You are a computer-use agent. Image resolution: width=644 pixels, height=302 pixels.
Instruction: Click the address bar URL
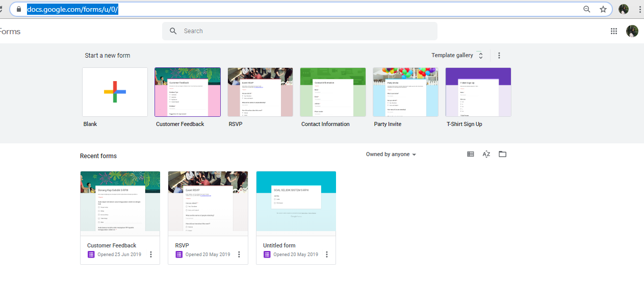click(73, 9)
